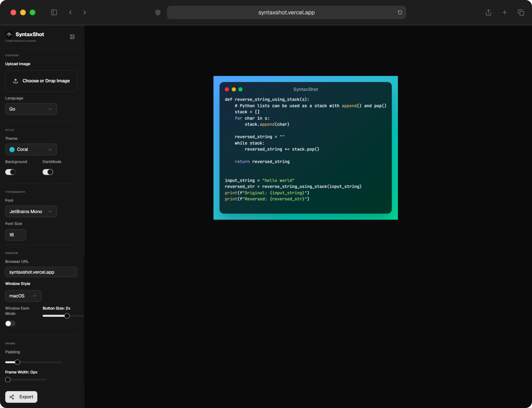Click the 'stack = []' code line
Image resolution: width=532 pixels, height=408 pixels.
pos(247,112)
